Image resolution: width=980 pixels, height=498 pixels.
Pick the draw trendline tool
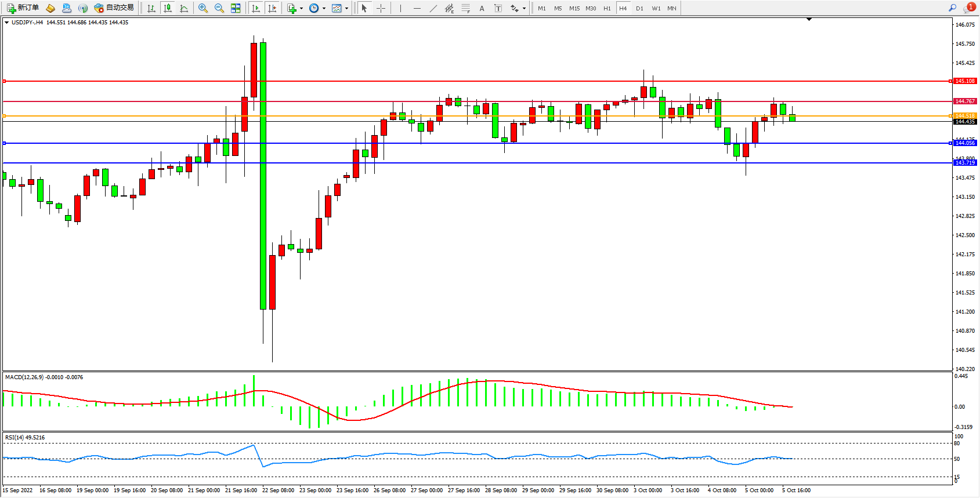click(x=433, y=8)
